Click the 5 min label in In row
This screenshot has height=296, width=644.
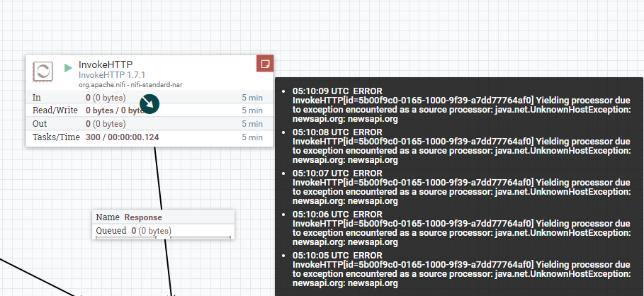coord(252,98)
